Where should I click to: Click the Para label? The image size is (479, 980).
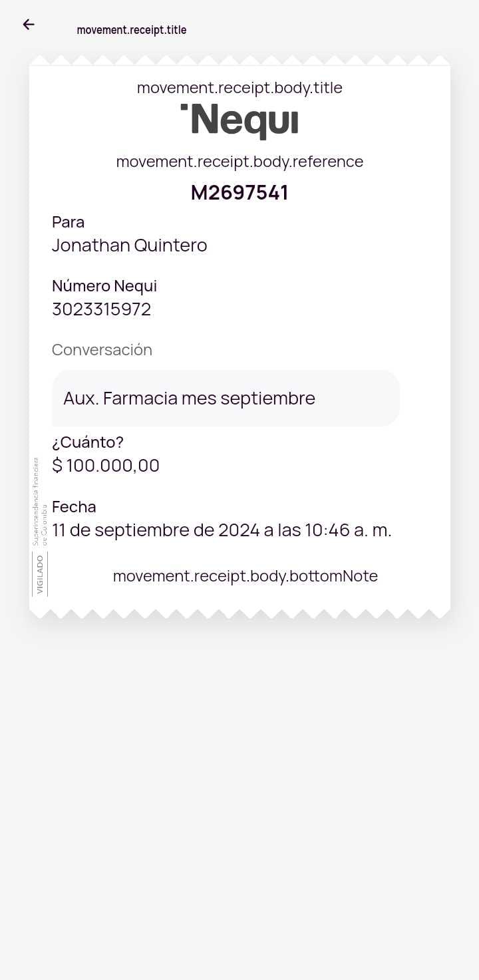pos(68,222)
